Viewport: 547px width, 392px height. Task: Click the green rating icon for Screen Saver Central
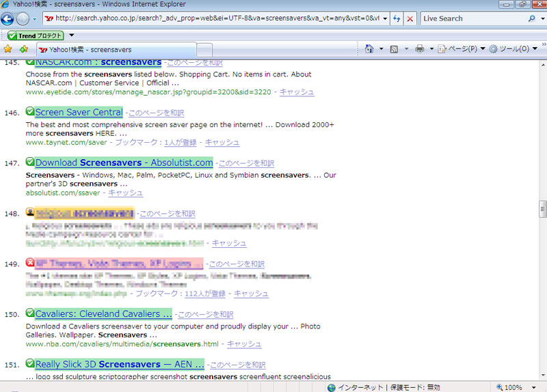pyautogui.click(x=30, y=111)
